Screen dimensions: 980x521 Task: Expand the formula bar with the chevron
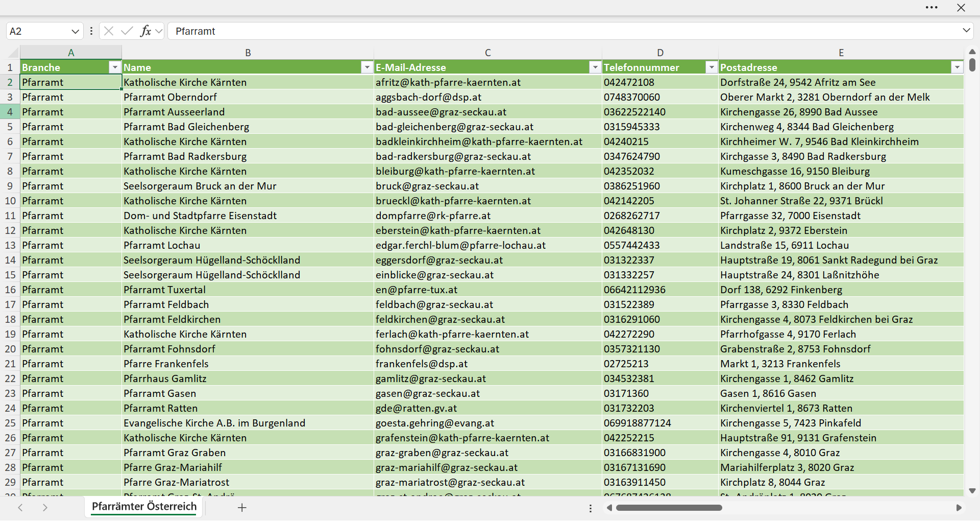click(966, 31)
